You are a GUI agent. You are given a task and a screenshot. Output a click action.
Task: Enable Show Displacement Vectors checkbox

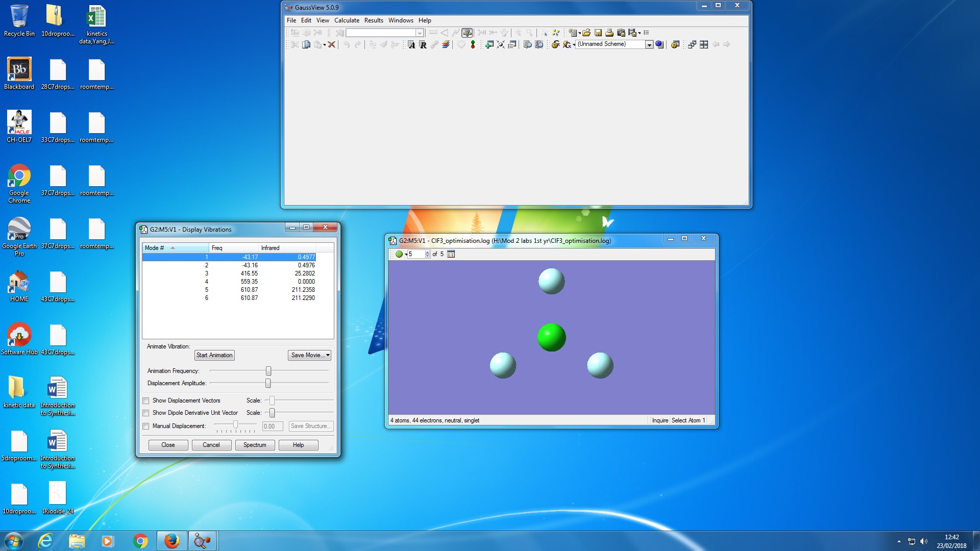tap(146, 400)
